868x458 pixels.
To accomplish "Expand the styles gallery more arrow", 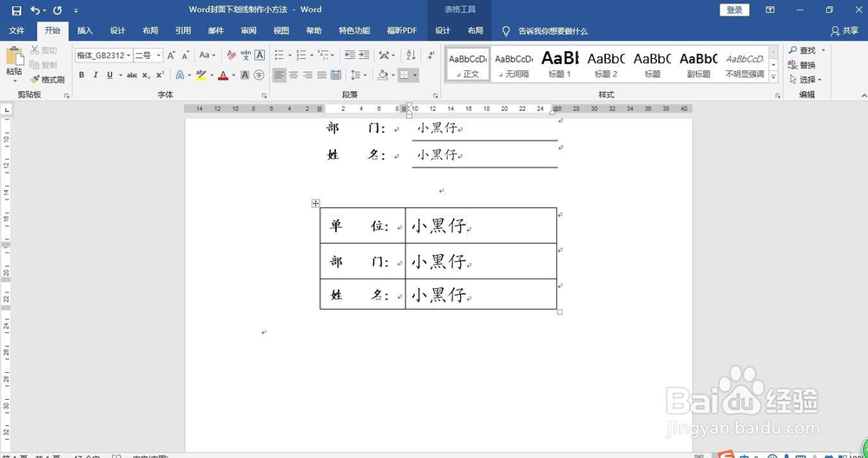I will point(773,77).
